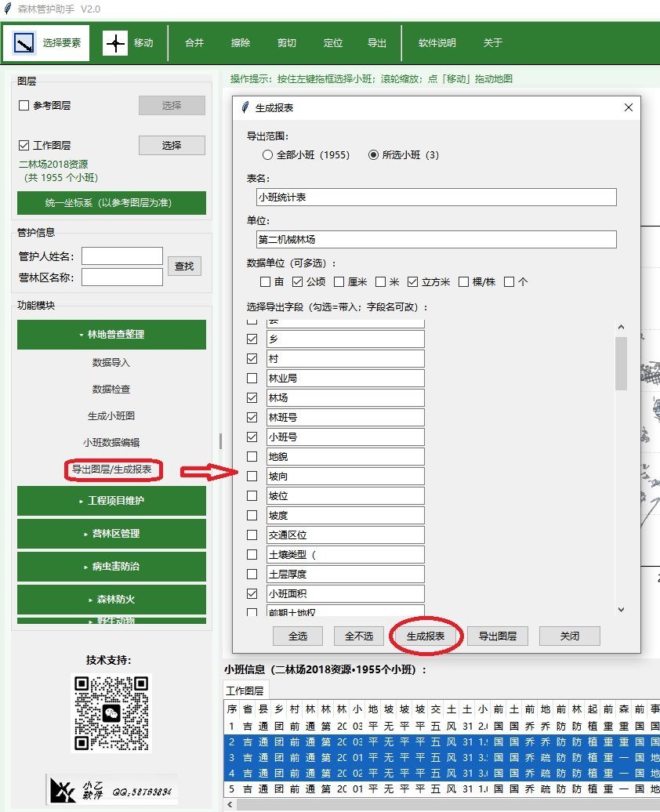Click the 营林区名称 input field
Image resolution: width=660 pixels, height=812 pixels.
click(122, 277)
